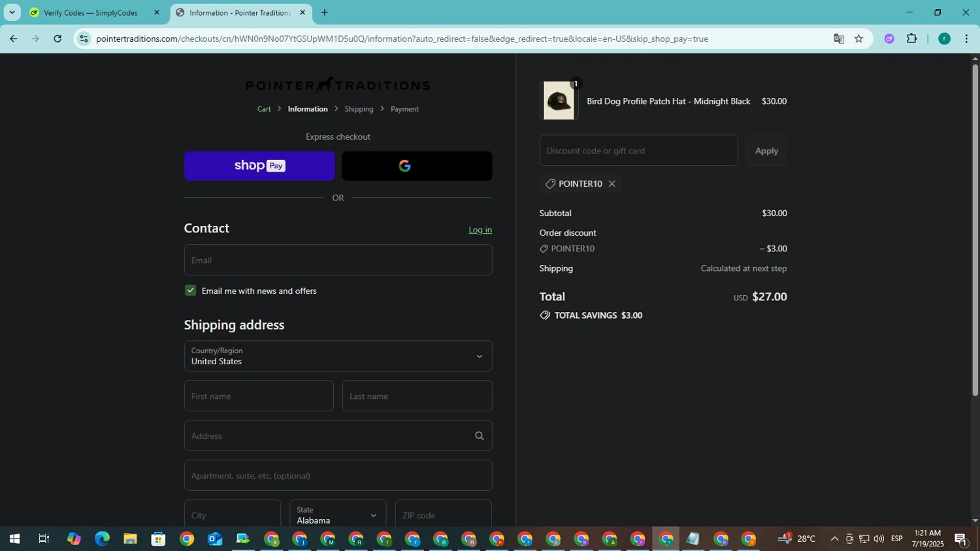Switch ESP input language indicator

coord(897,539)
